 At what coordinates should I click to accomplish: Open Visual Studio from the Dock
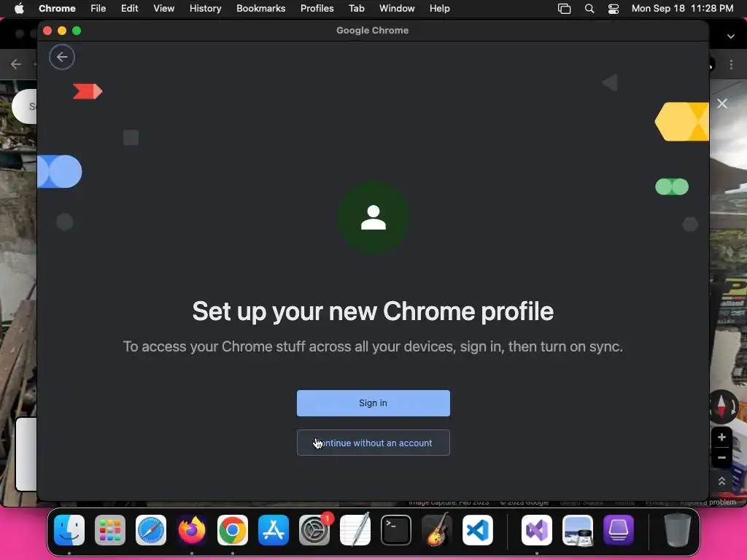[537, 530]
